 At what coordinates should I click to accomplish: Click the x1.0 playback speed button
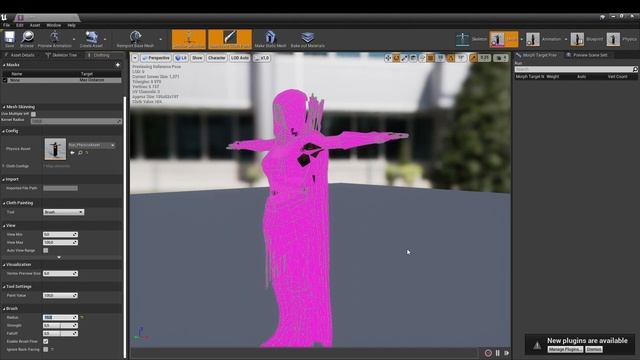(x=262, y=58)
